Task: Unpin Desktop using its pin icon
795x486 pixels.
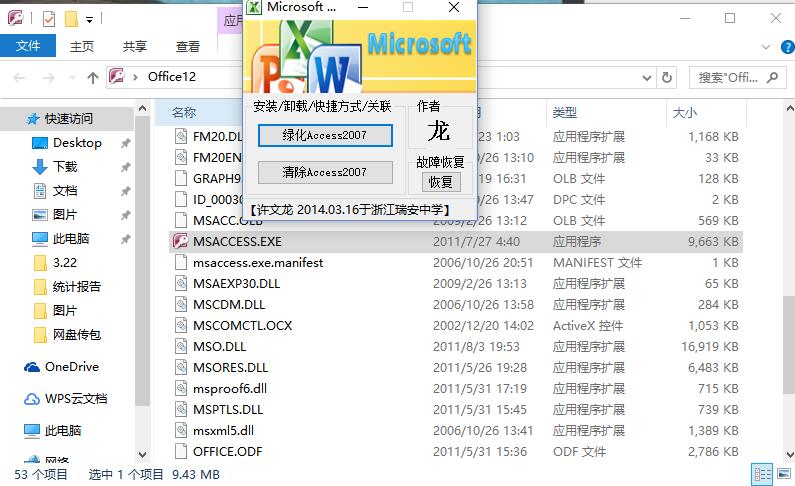Action: click(x=125, y=143)
